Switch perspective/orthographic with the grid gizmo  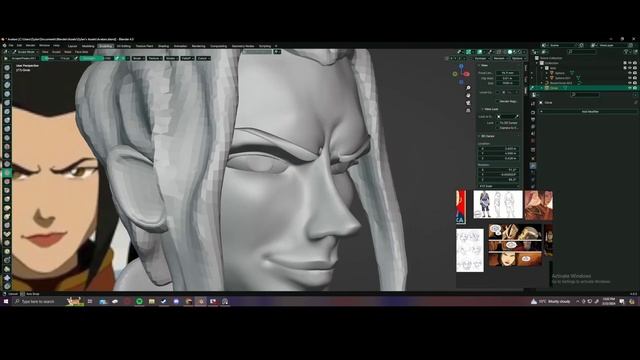(x=468, y=110)
